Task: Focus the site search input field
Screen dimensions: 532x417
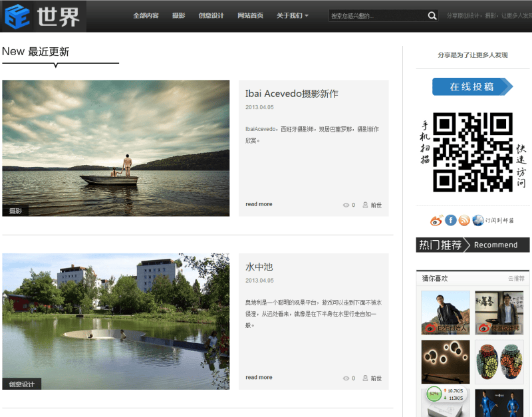Action: click(376, 16)
